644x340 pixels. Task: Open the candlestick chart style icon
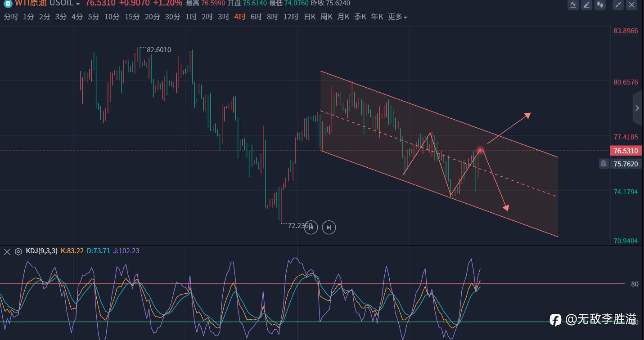click(x=600, y=5)
